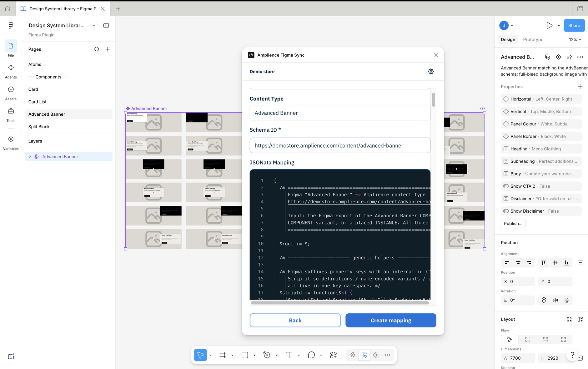The image size is (588, 369).
Task: Click the Publish... button
Action: (x=513, y=223)
